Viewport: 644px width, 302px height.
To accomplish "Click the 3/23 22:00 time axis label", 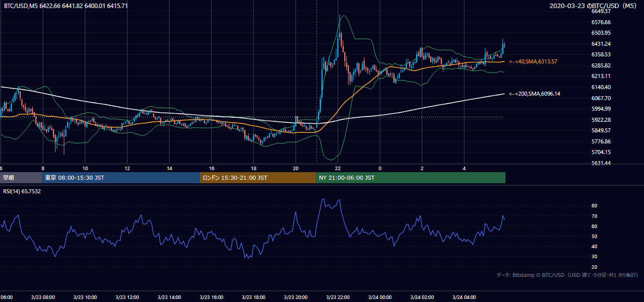I will point(338,297).
